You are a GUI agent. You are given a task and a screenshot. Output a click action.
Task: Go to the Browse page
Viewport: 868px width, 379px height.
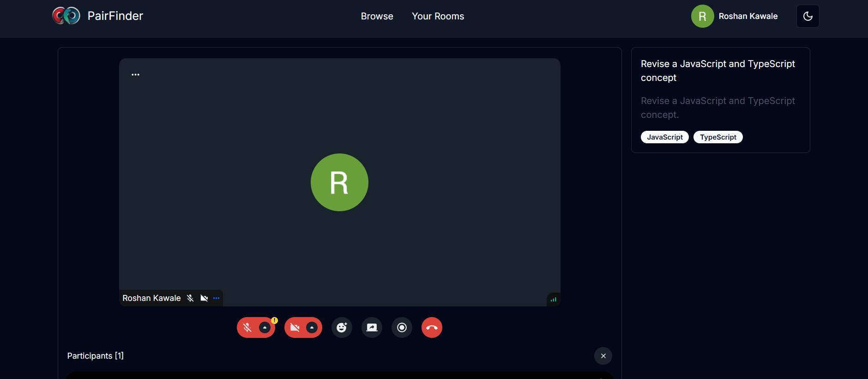[377, 16]
